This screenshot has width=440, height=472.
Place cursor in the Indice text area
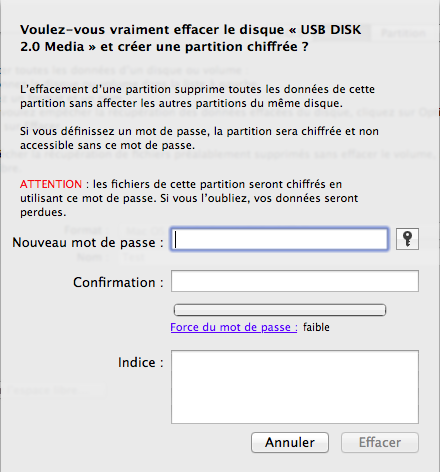pyautogui.click(x=295, y=387)
